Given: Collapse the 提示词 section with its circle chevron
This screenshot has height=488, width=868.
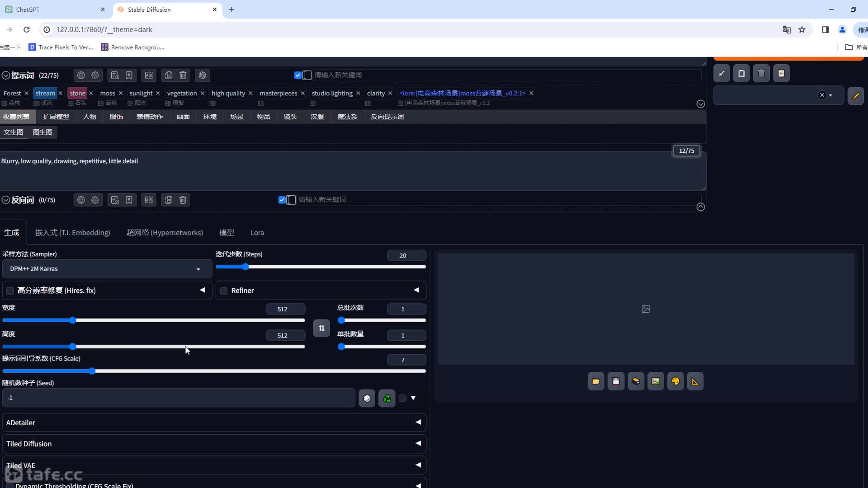Looking at the screenshot, I should [6, 75].
